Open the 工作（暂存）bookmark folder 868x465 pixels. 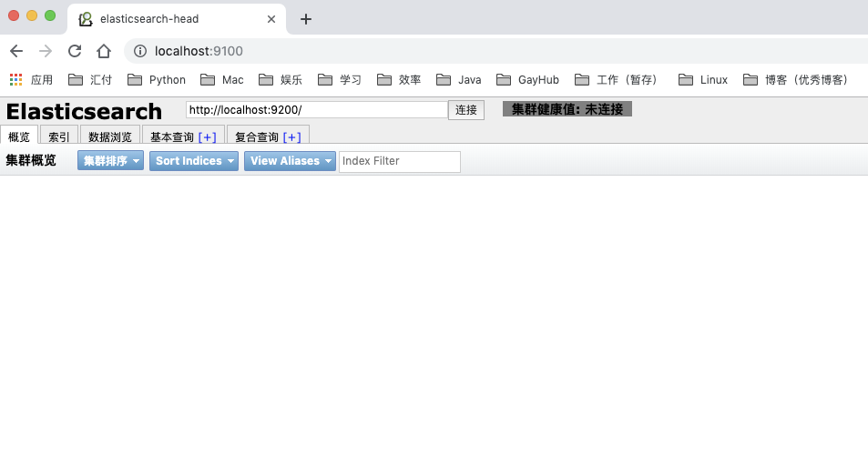(x=618, y=80)
